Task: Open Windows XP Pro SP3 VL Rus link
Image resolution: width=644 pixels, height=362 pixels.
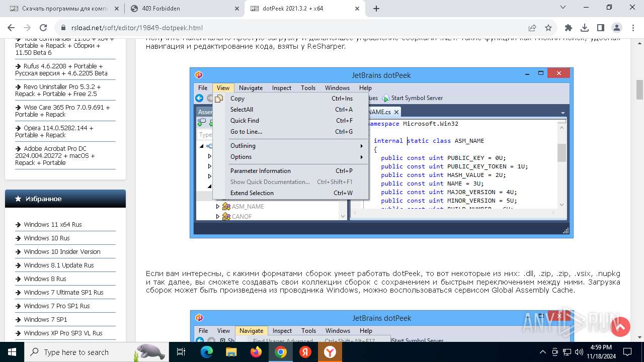Action: pyautogui.click(x=63, y=333)
